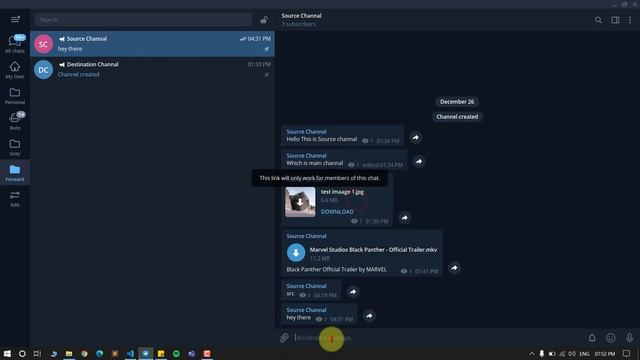Viewport: 640px width, 360px height.
Task: Open File Explorer from the taskbar
Action: [x=69, y=353]
